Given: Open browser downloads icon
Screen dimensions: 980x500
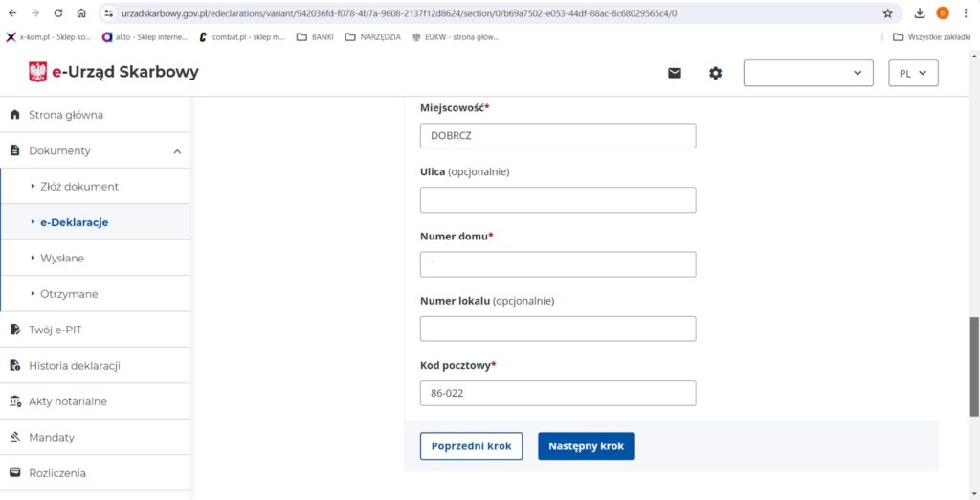Looking at the screenshot, I should click(x=920, y=13).
